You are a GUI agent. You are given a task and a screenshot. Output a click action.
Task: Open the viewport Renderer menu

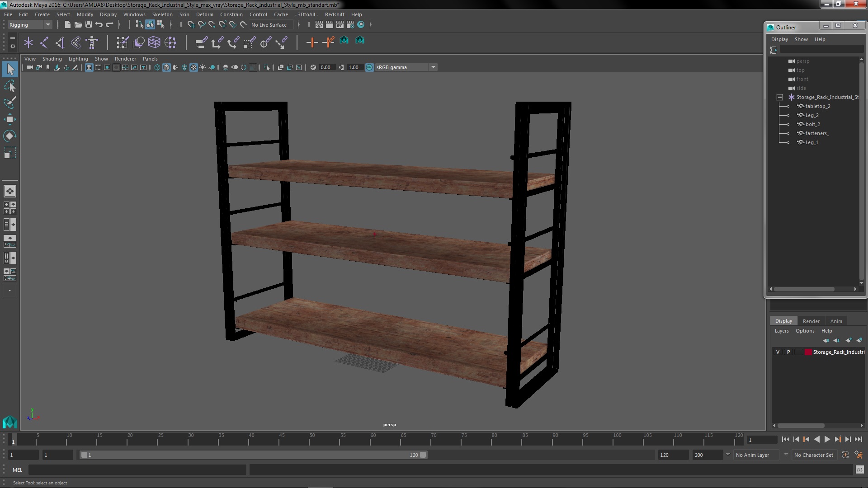coord(125,59)
